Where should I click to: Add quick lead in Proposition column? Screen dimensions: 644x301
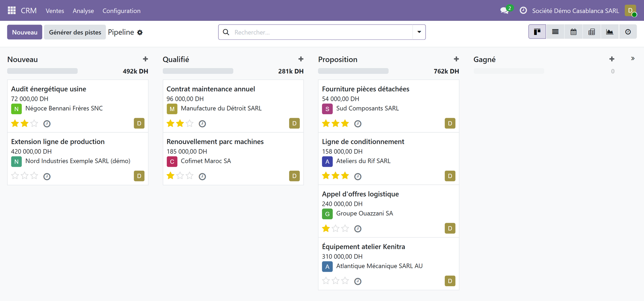click(456, 59)
